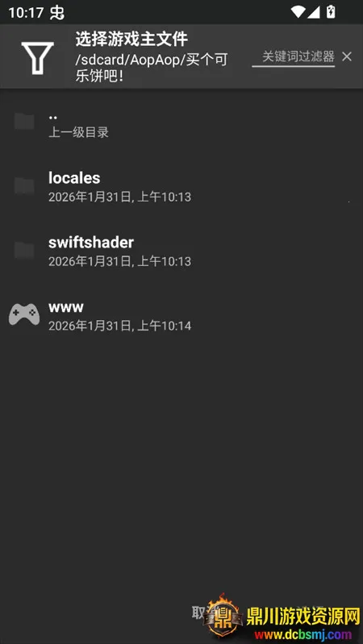This screenshot has width=363, height=644.
Task: Tap the funnel filter icon
Action: [x=37, y=58]
